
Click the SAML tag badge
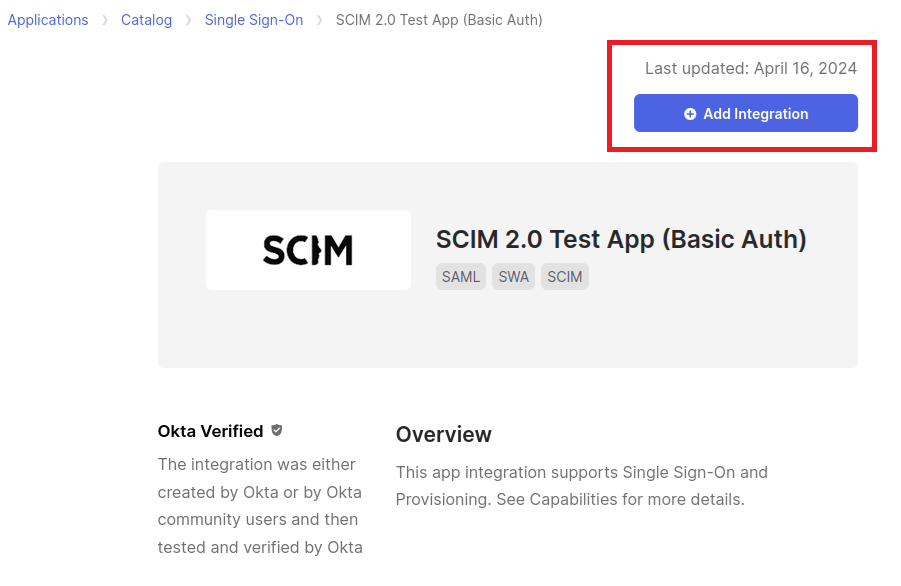coord(461,277)
